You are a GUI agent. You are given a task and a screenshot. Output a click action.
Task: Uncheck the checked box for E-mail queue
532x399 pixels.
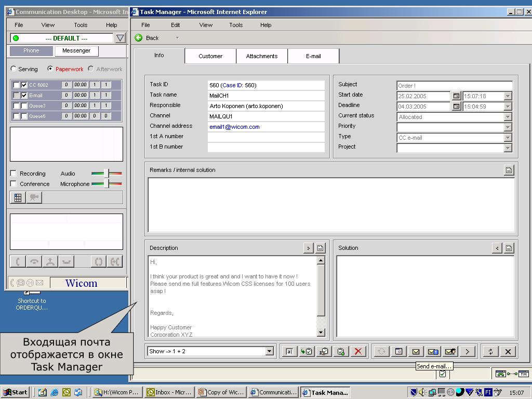click(x=24, y=96)
